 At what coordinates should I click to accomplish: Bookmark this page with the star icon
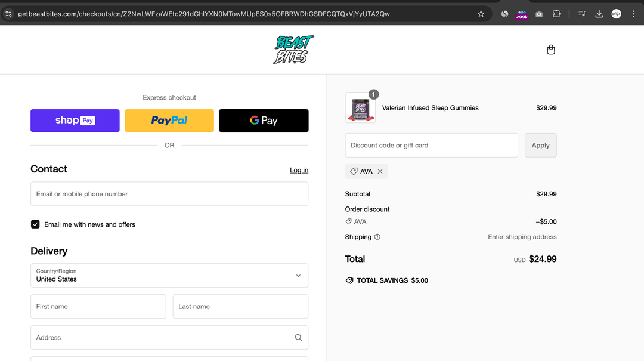[481, 14]
